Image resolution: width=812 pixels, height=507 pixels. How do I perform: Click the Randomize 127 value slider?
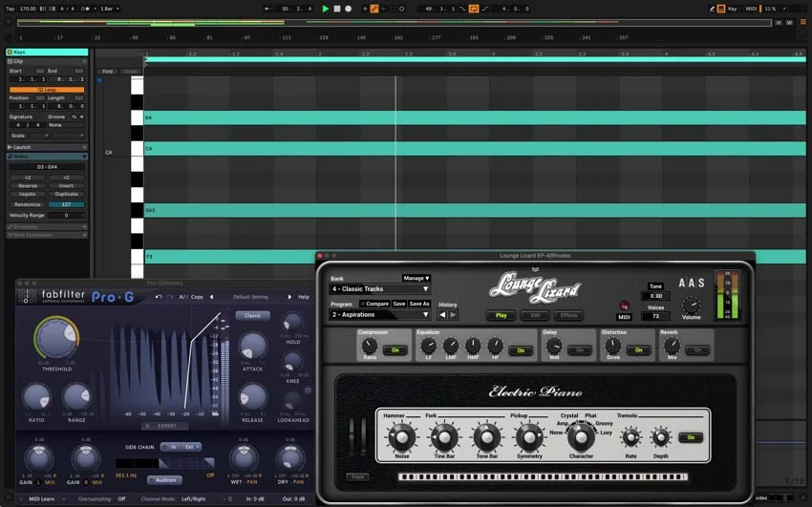coord(66,204)
